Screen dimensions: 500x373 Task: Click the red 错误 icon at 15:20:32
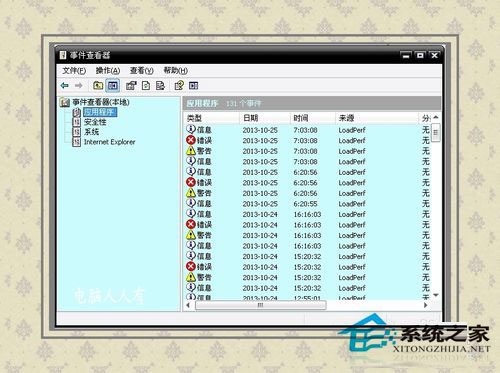[x=191, y=267]
